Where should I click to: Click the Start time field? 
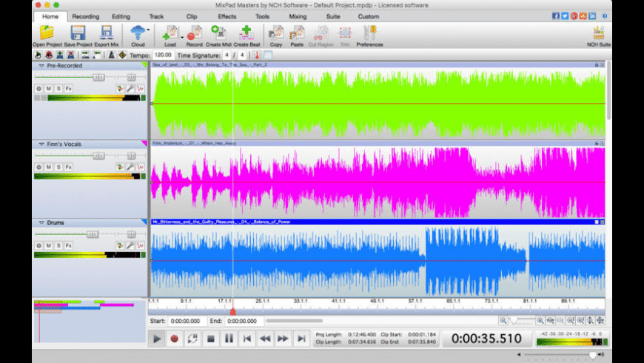pyautogui.click(x=187, y=321)
